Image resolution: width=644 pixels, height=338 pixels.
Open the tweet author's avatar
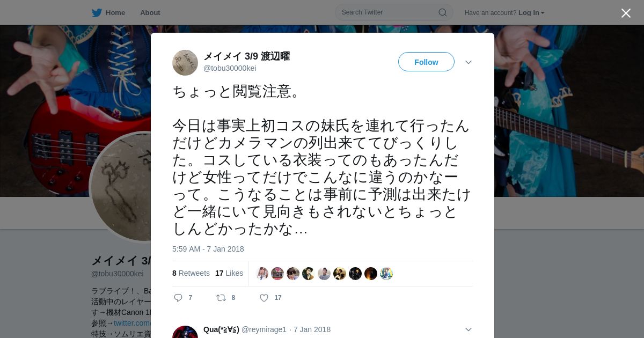coord(185,63)
